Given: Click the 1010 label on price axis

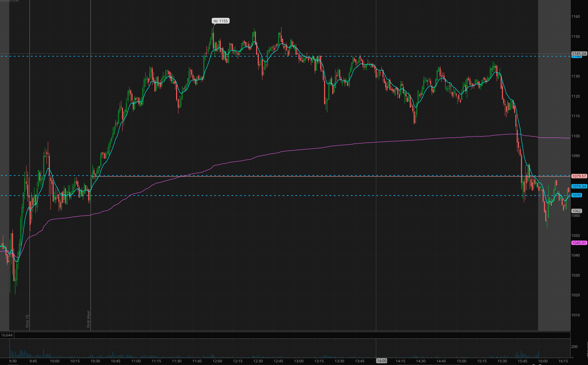Looking at the screenshot, I should click(576, 315).
